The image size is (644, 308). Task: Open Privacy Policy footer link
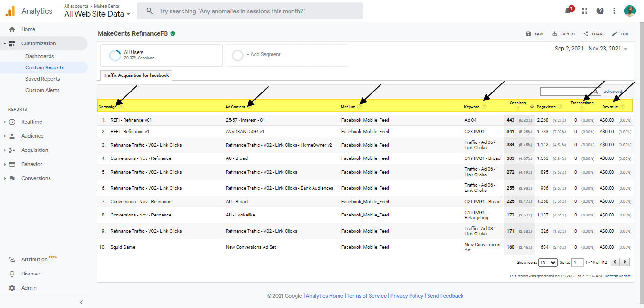(407, 296)
